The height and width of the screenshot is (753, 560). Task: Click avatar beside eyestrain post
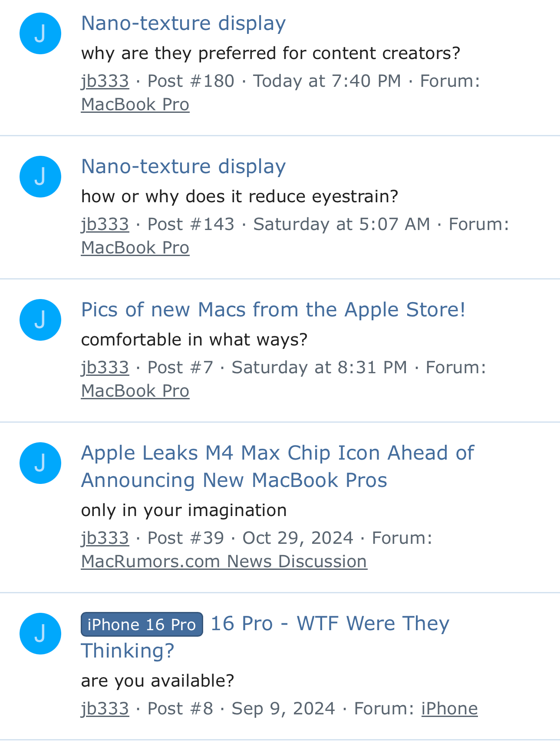pyautogui.click(x=40, y=177)
